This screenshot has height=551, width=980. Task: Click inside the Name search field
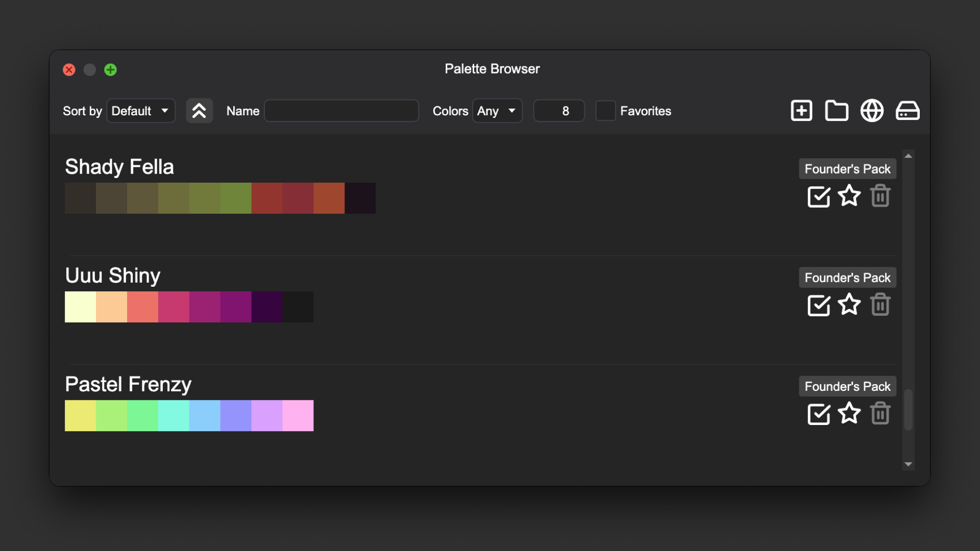pyautogui.click(x=341, y=111)
